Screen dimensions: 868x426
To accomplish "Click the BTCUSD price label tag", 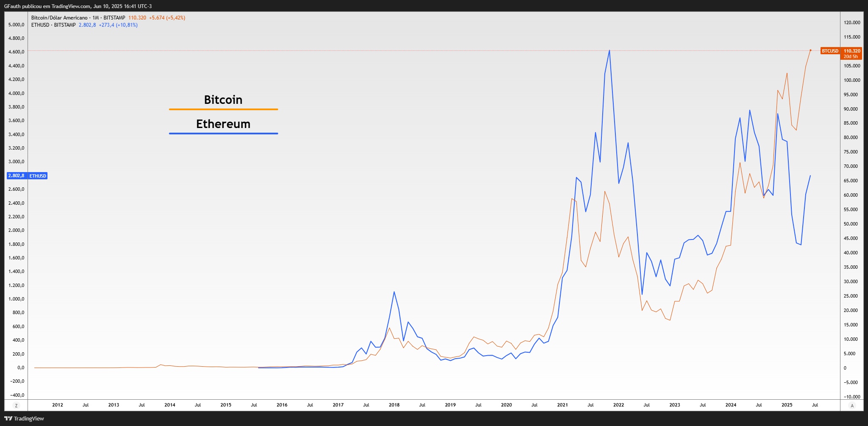I will tap(830, 51).
